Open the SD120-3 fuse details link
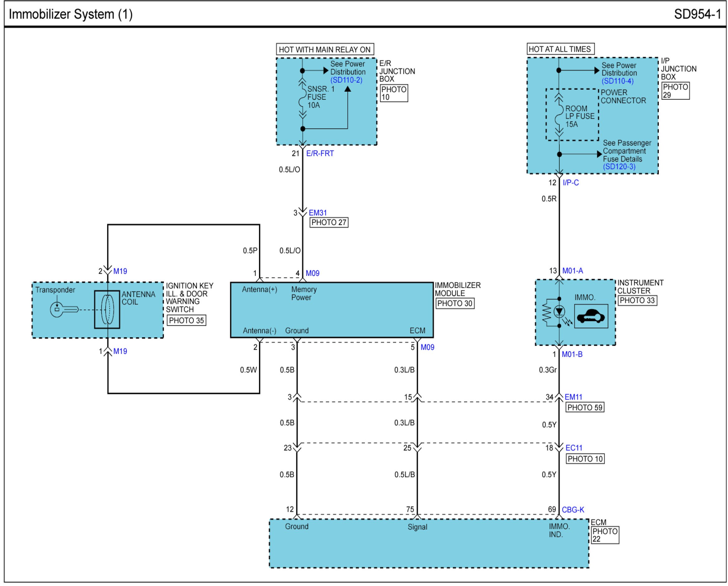The width and height of the screenshot is (728, 586). (x=619, y=166)
